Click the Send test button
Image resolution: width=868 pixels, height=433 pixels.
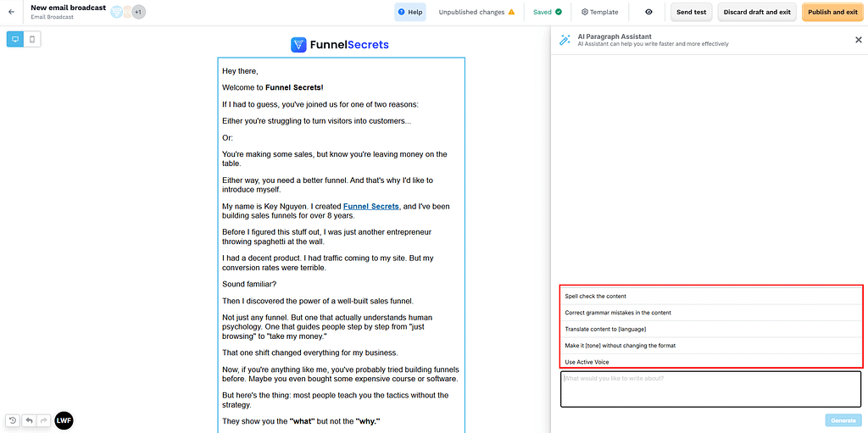pyautogui.click(x=692, y=12)
